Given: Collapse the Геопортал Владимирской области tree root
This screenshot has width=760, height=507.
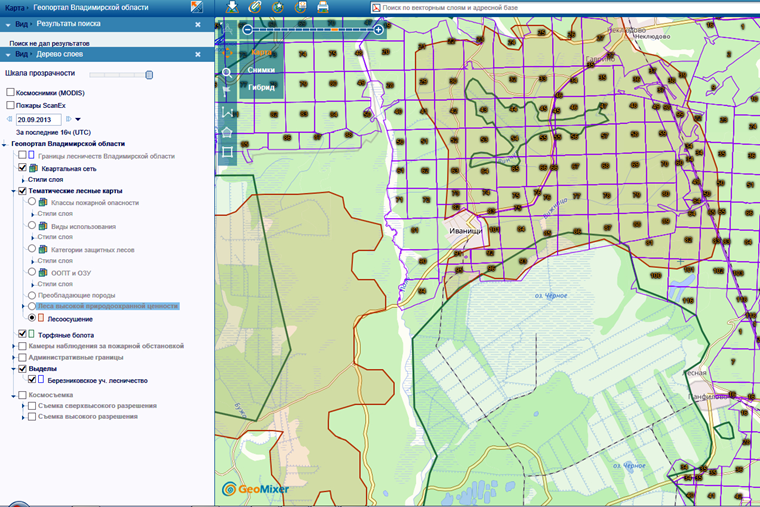Looking at the screenshot, I should click(4, 144).
